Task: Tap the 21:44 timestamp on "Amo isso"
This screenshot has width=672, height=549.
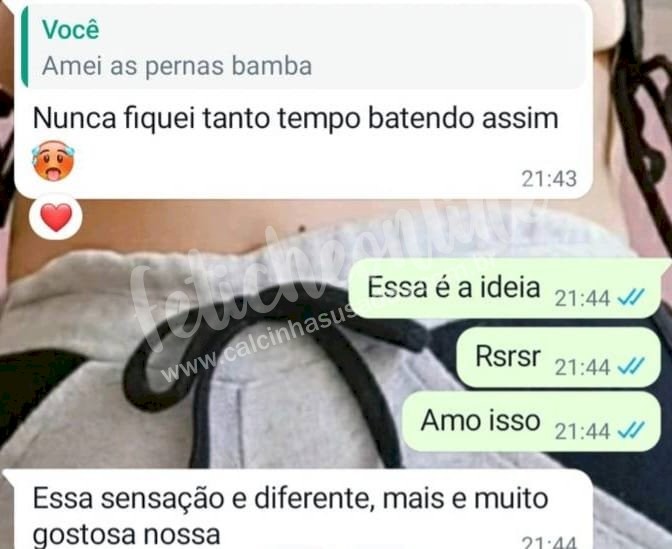Action: [582, 432]
